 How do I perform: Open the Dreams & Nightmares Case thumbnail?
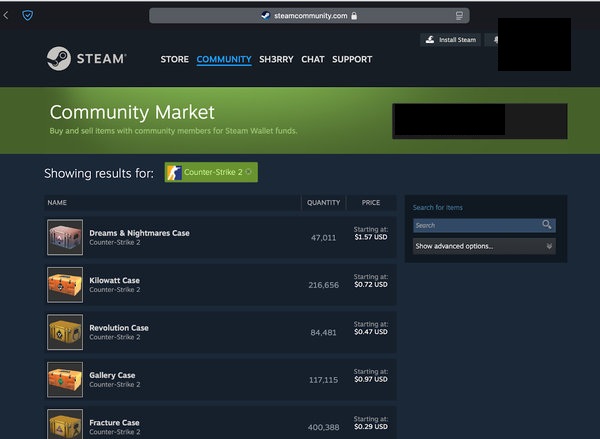click(x=65, y=237)
